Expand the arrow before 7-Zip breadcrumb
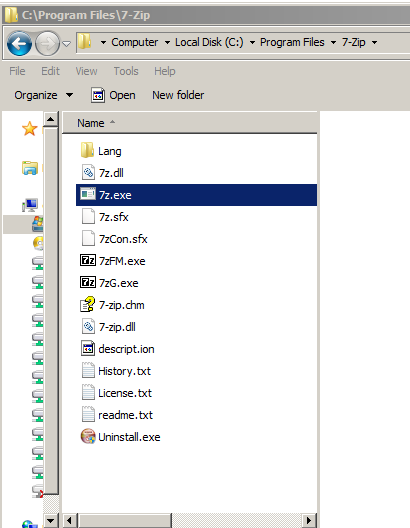The image size is (410, 528). [333, 42]
